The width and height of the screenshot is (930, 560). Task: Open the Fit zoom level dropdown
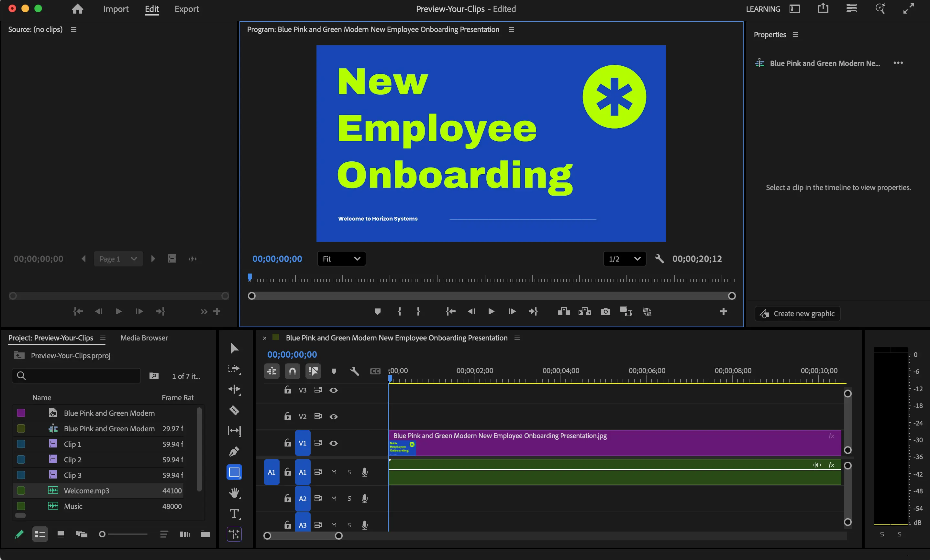(x=341, y=259)
